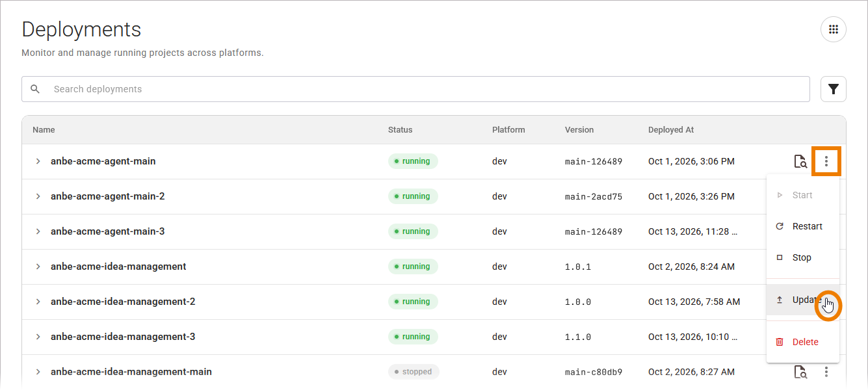Click the date Oct 1, 2026, 3:06 PM
The height and width of the screenshot is (390, 868).
[x=692, y=161]
